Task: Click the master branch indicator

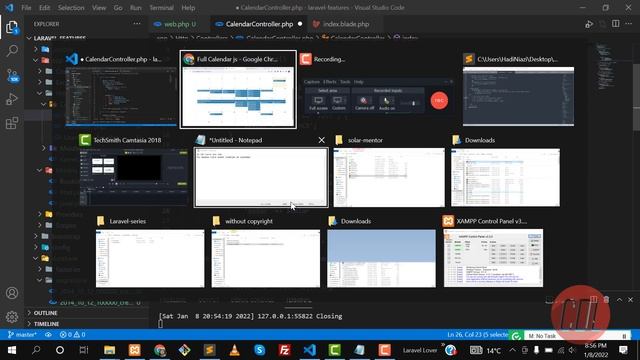Action: (22, 335)
